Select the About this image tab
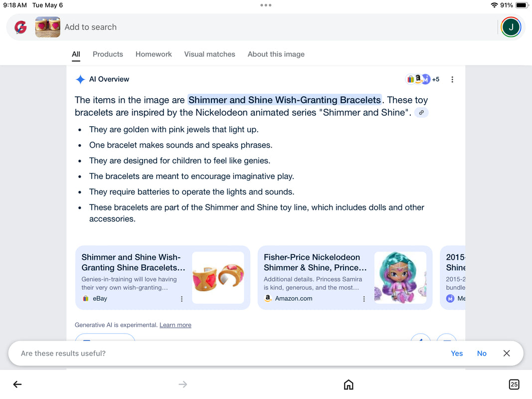The width and height of the screenshot is (532, 399). [x=276, y=54]
